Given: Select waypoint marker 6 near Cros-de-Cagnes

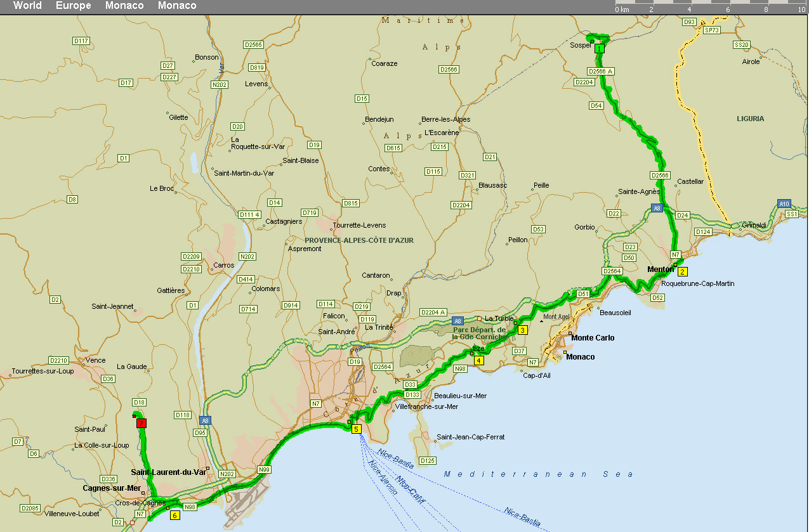Looking at the screenshot, I should click(174, 515).
